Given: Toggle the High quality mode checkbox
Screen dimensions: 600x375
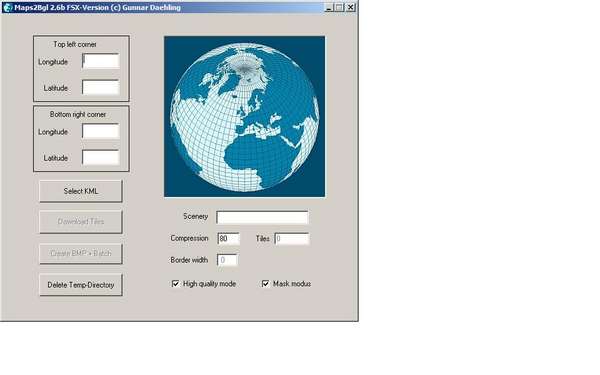Looking at the screenshot, I should point(175,284).
